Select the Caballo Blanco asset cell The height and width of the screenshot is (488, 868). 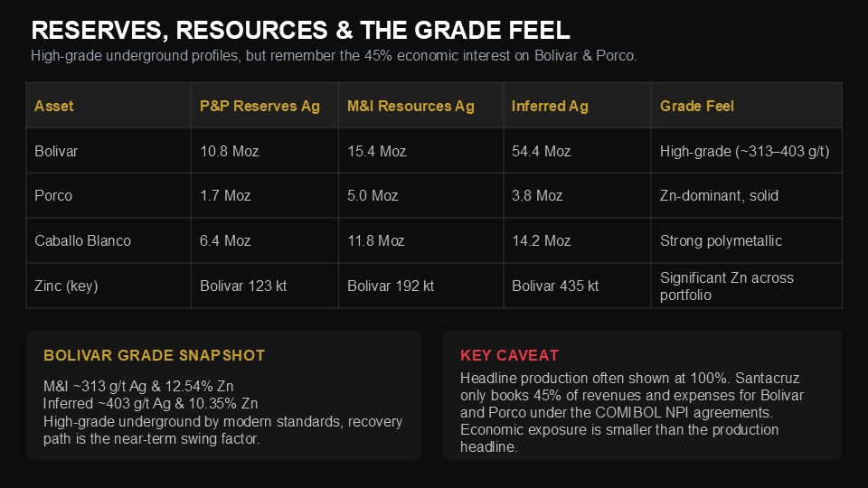82,240
